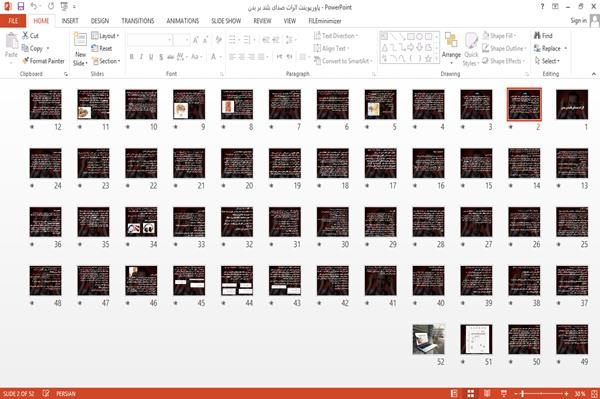Click the Convert to SmartArt icon

point(342,61)
